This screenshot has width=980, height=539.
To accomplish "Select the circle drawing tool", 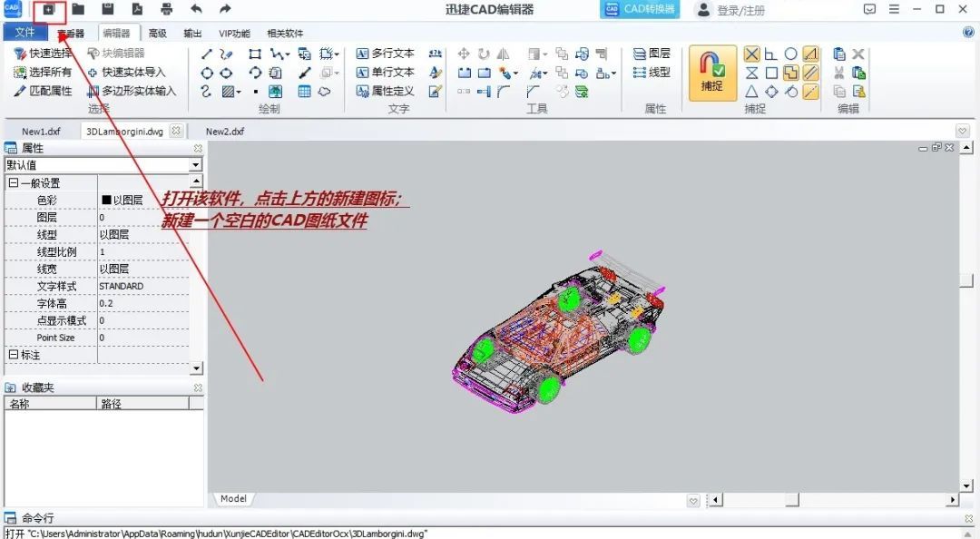I will tap(208, 73).
